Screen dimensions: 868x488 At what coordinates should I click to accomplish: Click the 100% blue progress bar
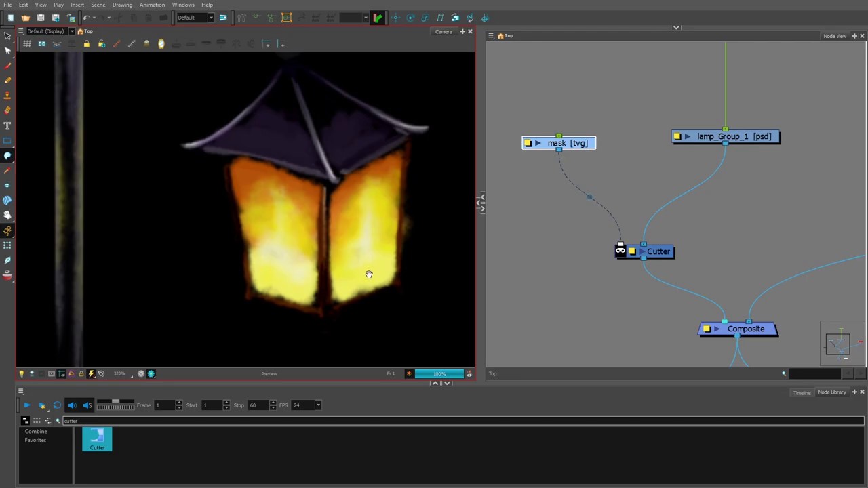coord(439,373)
